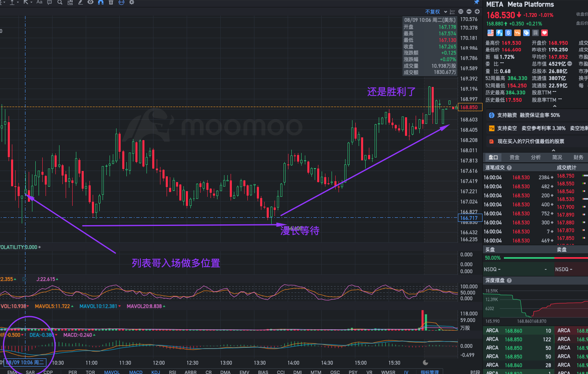Click the reset zoom equals icon
This screenshot has width=588, height=374.
[461, 12]
